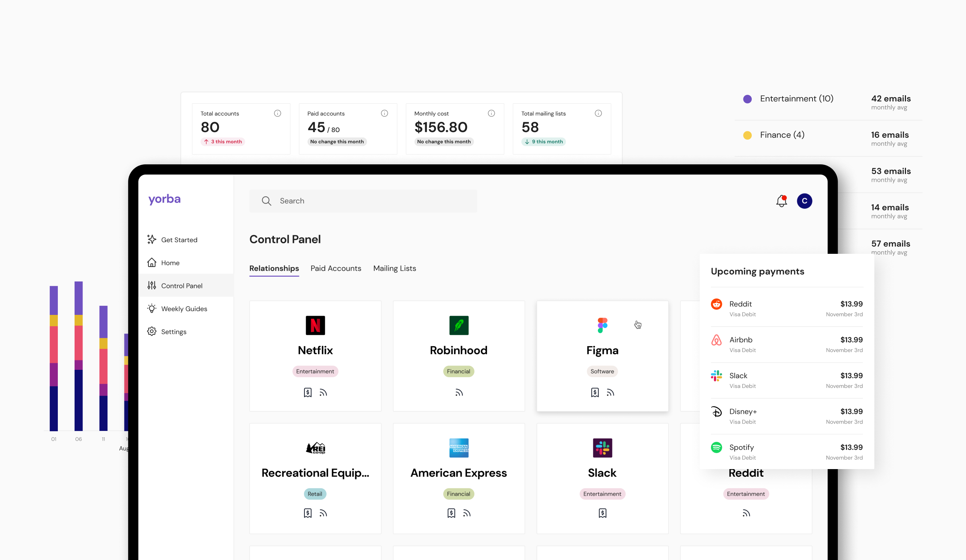Image resolution: width=966 pixels, height=560 pixels.
Task: Switch to the Relationships tab
Action: (x=274, y=268)
